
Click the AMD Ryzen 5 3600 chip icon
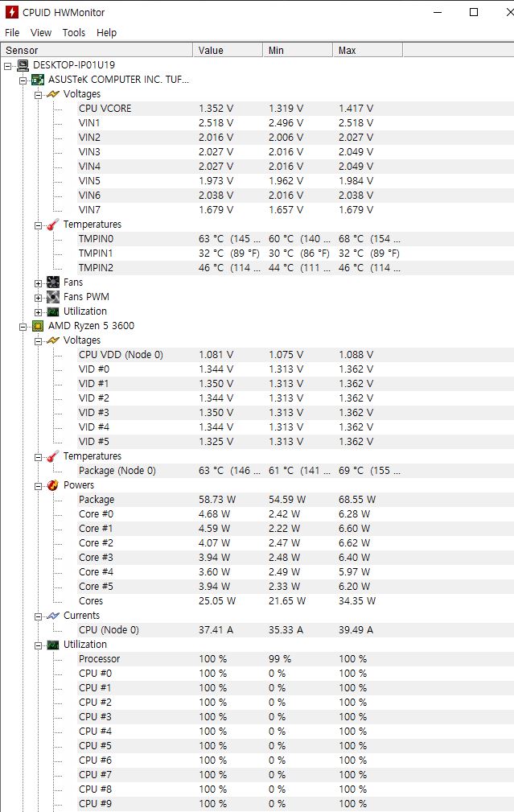(x=38, y=326)
